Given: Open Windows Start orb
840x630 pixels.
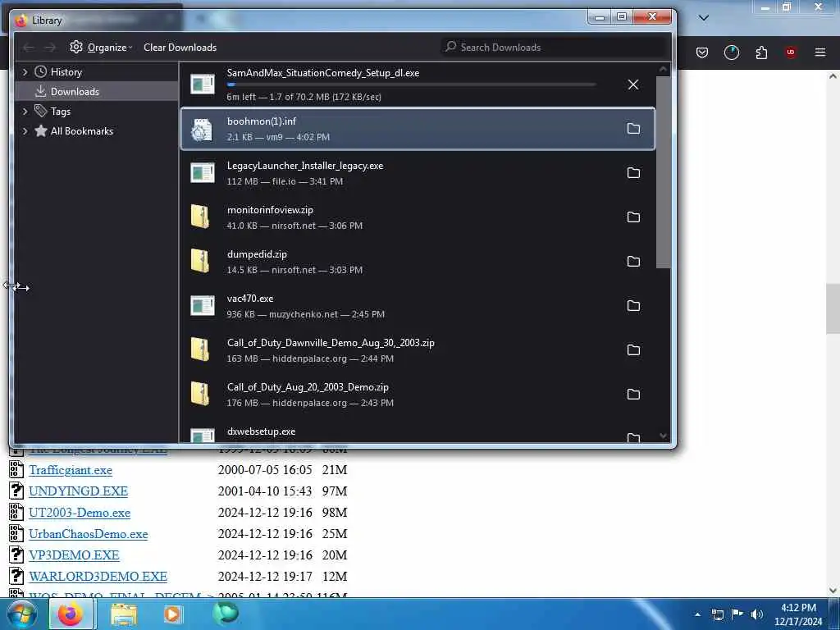Looking at the screenshot, I should coord(22,614).
